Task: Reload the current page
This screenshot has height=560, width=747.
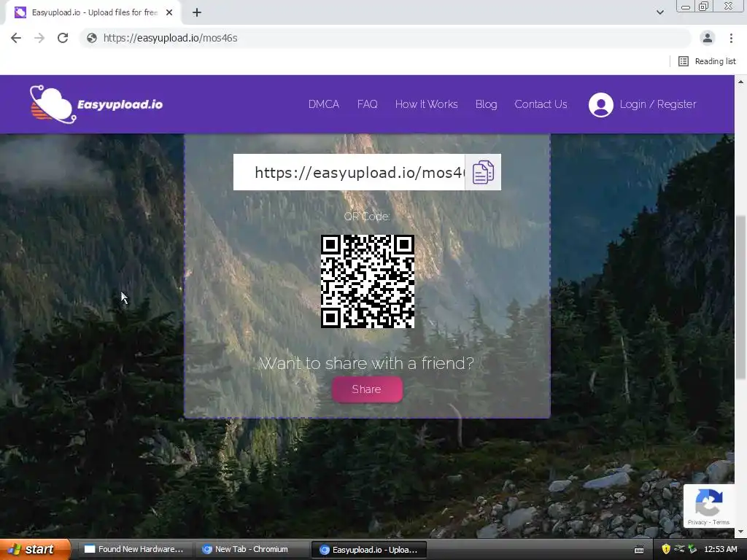Action: click(63, 38)
